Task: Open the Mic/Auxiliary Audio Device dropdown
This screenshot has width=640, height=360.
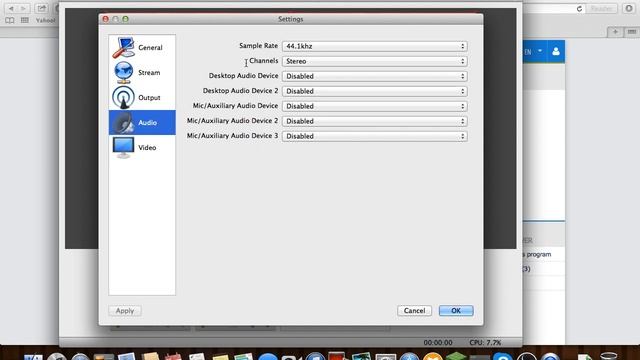Action: click(375, 106)
